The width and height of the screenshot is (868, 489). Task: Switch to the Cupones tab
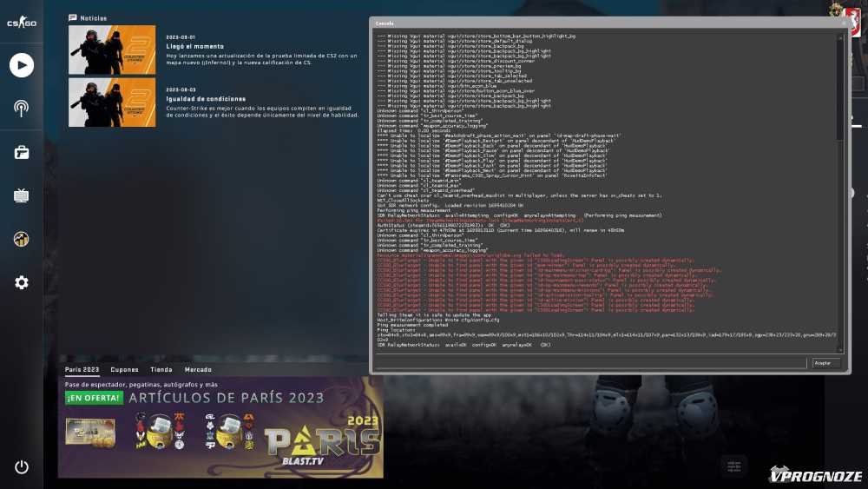(x=124, y=369)
